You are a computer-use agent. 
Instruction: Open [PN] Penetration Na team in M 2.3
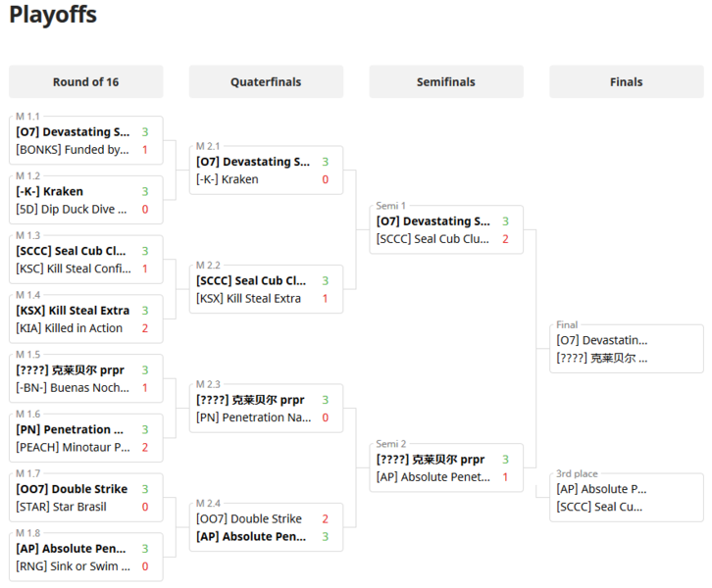253,417
